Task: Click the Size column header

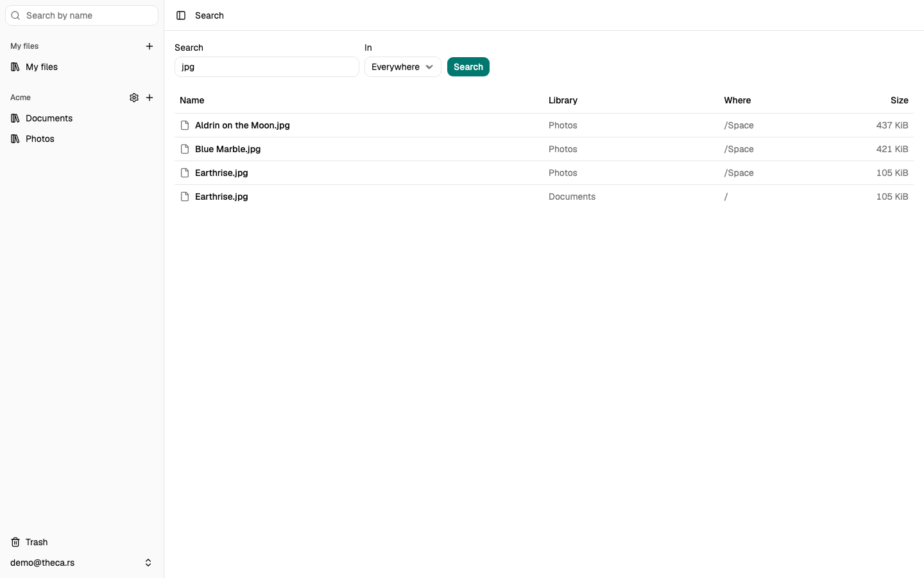Action: click(x=899, y=100)
